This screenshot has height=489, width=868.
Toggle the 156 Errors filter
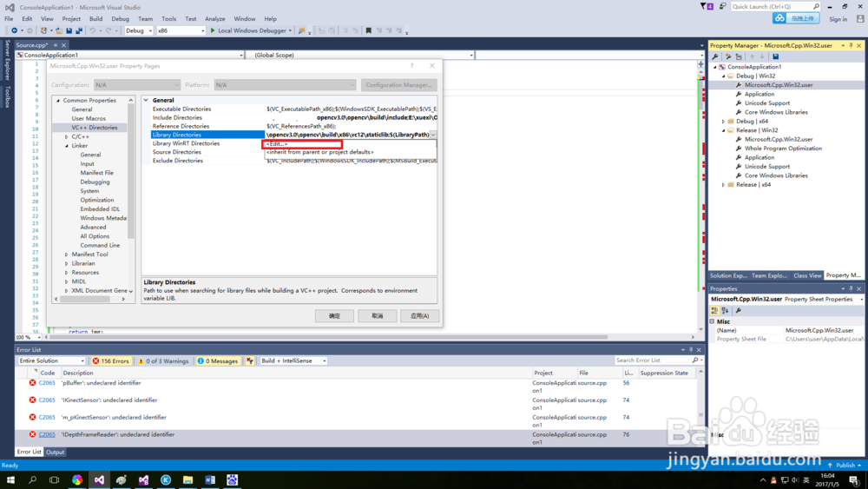111,361
